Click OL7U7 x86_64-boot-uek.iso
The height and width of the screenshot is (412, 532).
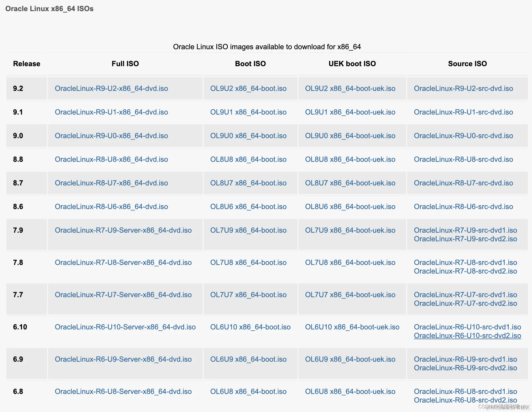click(x=350, y=295)
